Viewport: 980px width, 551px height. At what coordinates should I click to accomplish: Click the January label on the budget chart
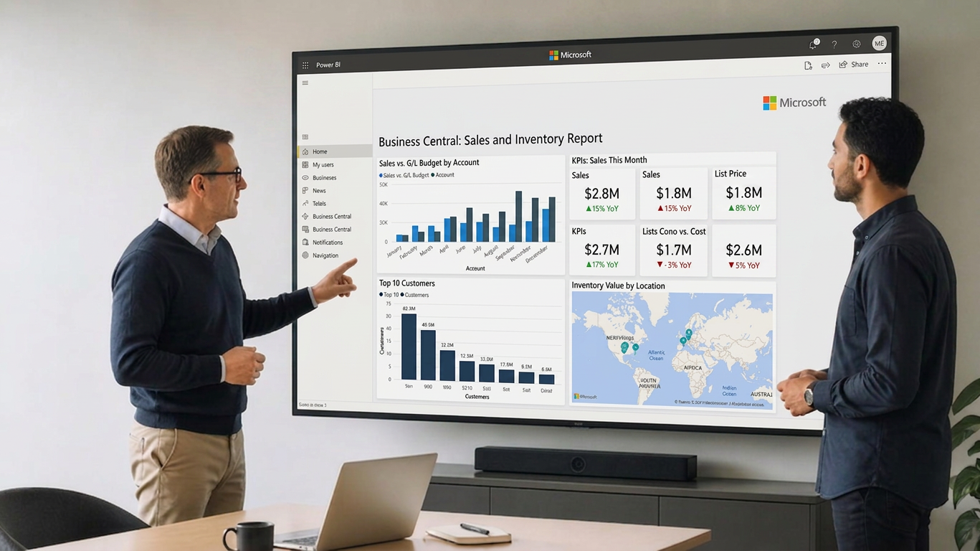coord(394,251)
